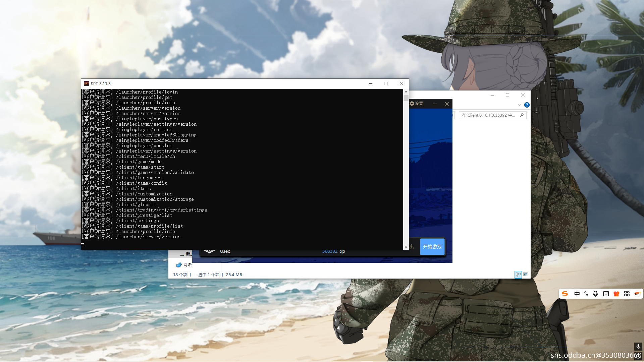Image resolution: width=644 pixels, height=362 pixels.
Task: Start Sogou voice input microphone
Action: tap(595, 294)
